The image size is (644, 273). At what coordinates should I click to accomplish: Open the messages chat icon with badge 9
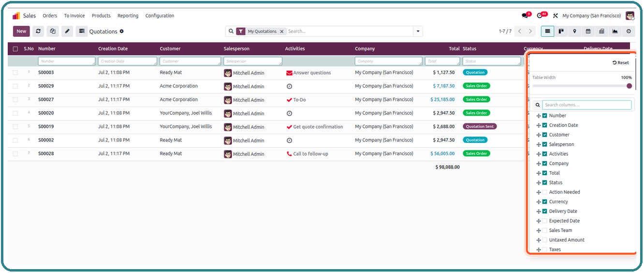525,15
